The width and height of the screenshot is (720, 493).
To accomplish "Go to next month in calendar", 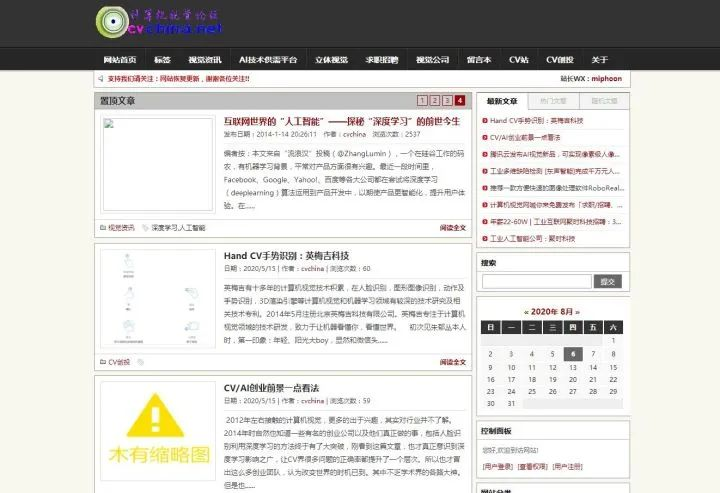I will 577,312.
